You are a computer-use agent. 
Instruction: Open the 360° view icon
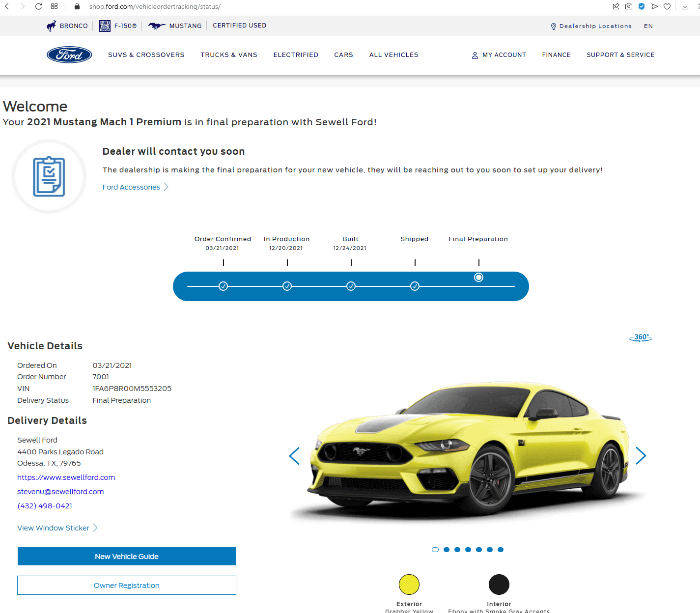point(641,337)
